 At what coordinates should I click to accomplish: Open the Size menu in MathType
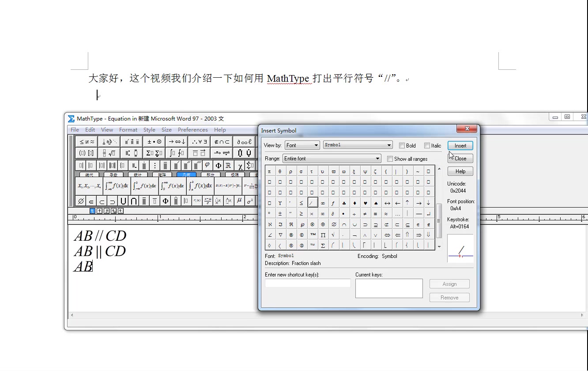pos(166,129)
